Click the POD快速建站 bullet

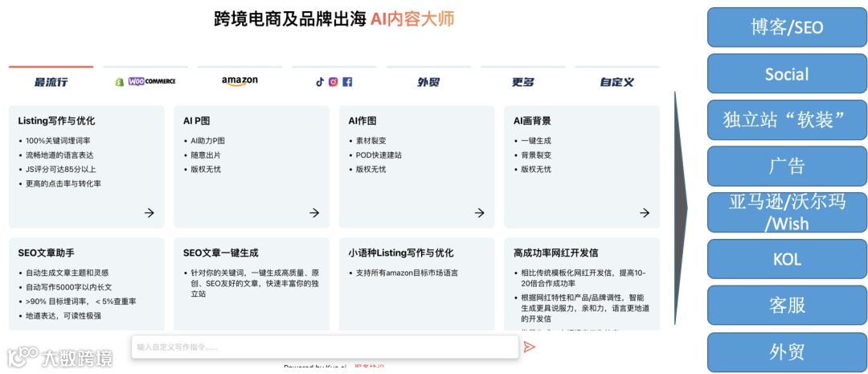pyautogui.click(x=379, y=155)
